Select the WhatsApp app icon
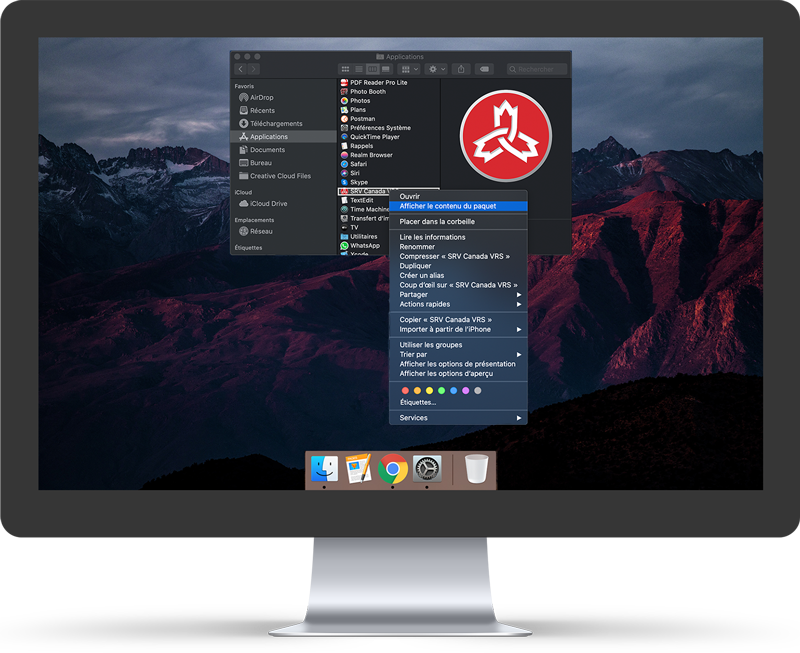The height and width of the screenshot is (653, 800). pyautogui.click(x=344, y=246)
